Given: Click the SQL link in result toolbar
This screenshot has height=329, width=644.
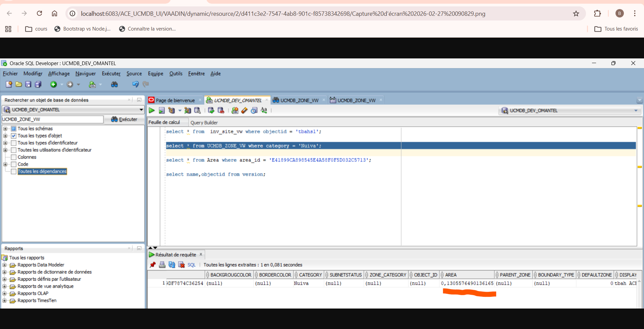Looking at the screenshot, I should tap(192, 265).
